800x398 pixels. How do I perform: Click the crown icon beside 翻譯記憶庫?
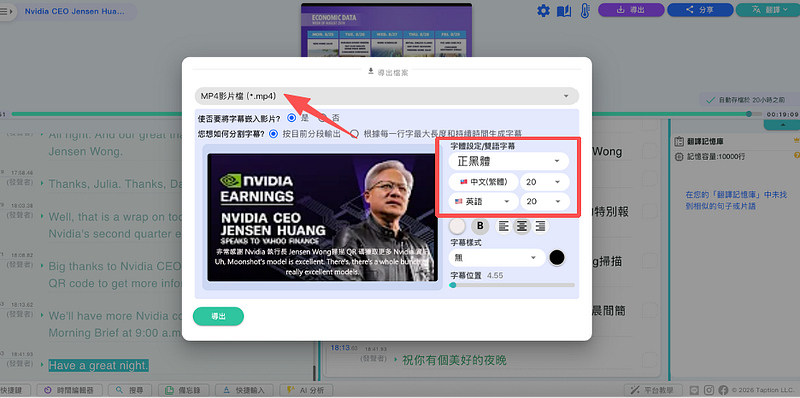click(x=796, y=140)
